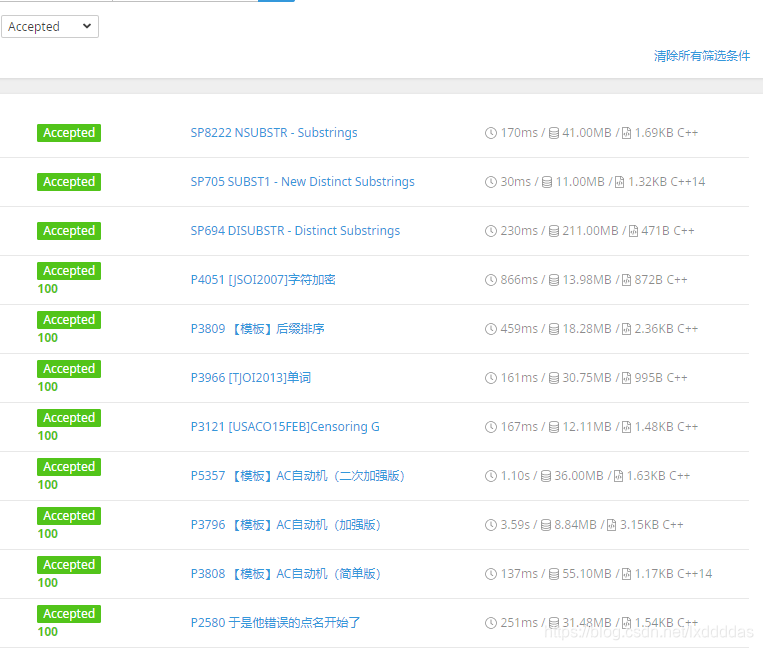Click the clock icon beside 459ms
The image size is (763, 650).
pos(490,329)
